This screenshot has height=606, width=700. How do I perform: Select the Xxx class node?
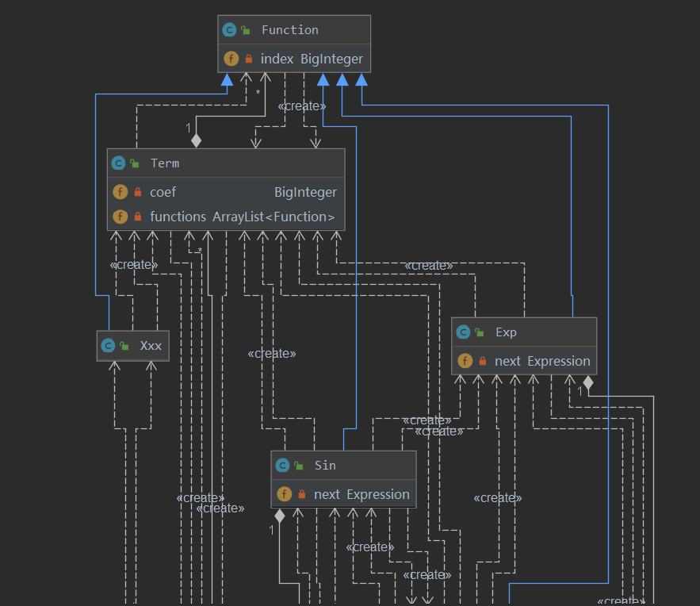133,346
